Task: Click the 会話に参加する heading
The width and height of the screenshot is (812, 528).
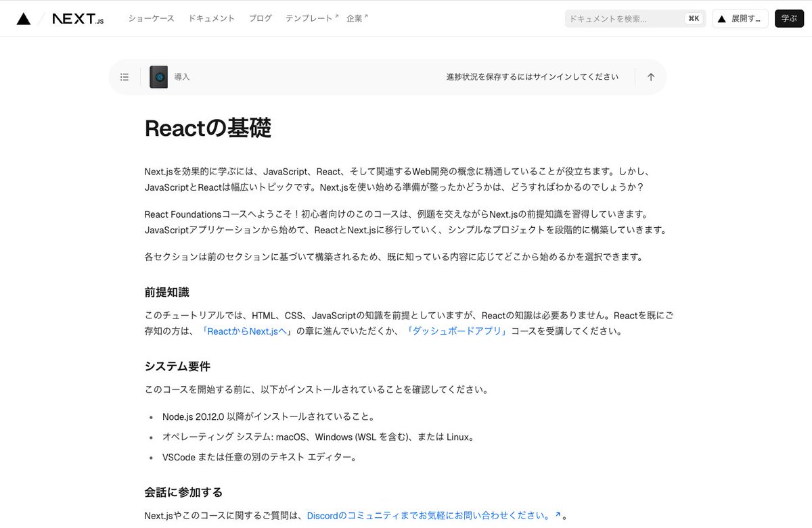Action: click(x=183, y=492)
